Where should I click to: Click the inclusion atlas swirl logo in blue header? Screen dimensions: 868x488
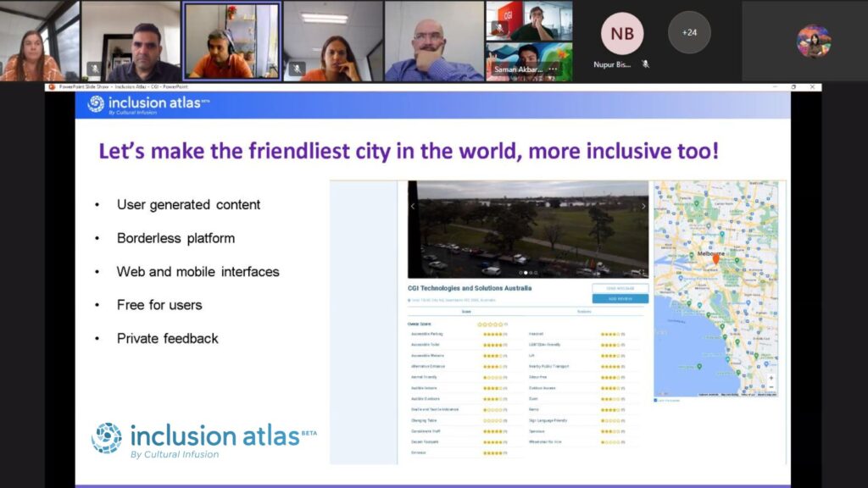pos(96,104)
